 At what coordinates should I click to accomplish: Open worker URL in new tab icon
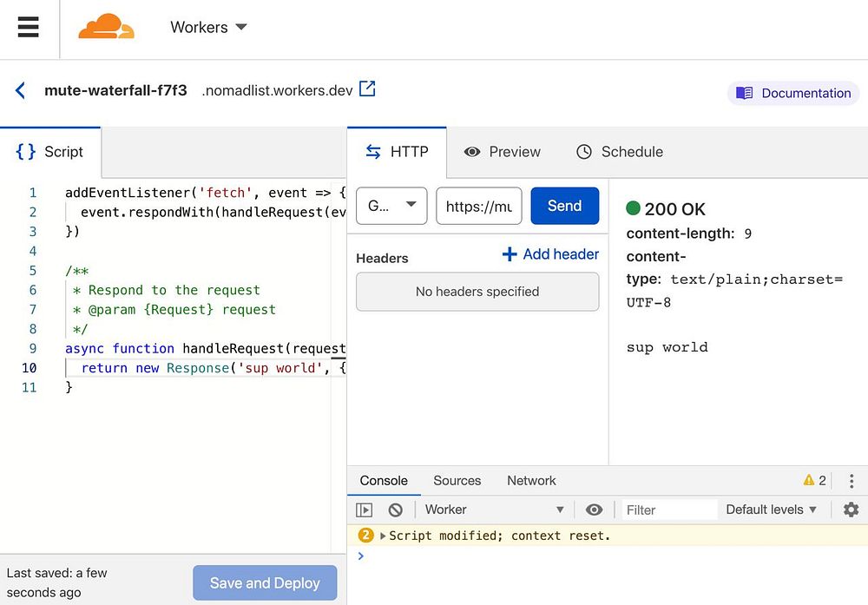(x=368, y=89)
